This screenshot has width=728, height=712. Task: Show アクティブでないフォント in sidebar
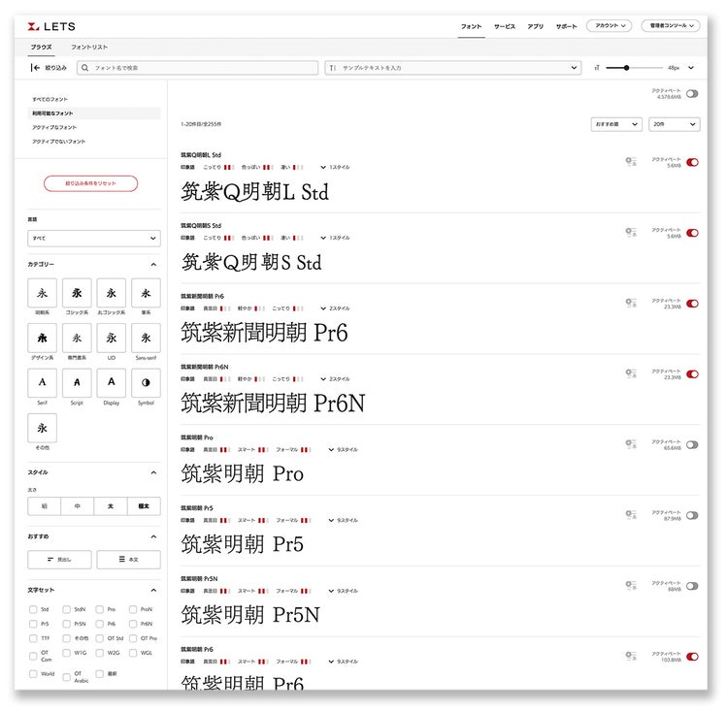pyautogui.click(x=59, y=142)
